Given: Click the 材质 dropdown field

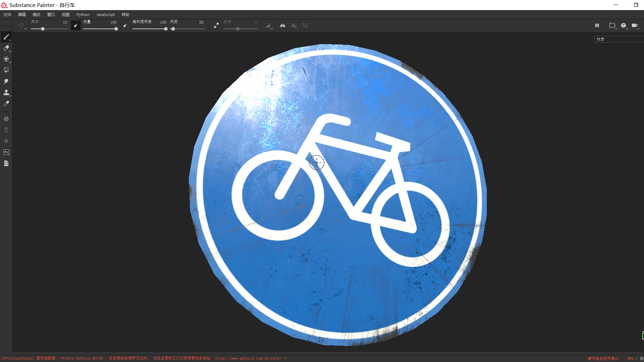Looking at the screenshot, I should [619, 39].
